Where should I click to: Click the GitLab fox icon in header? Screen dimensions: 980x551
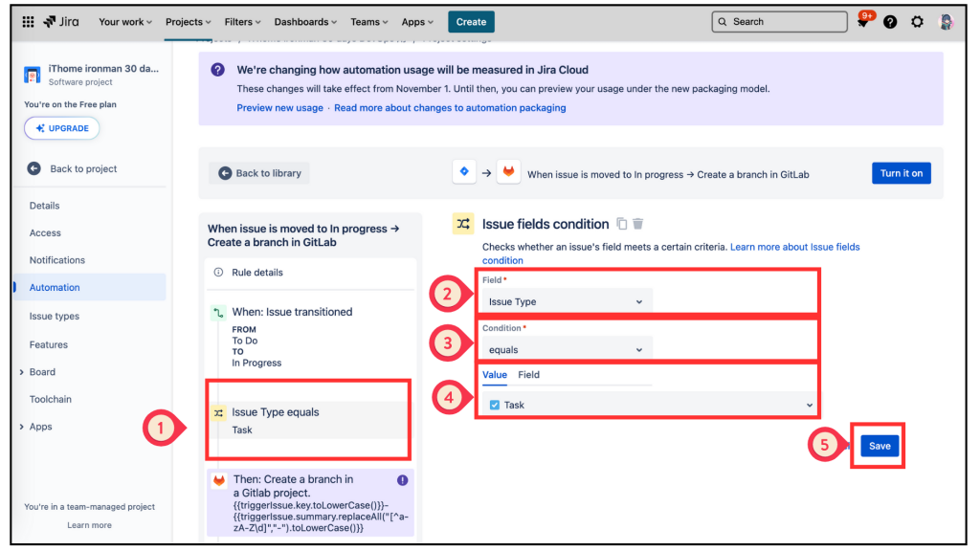pyautogui.click(x=509, y=172)
